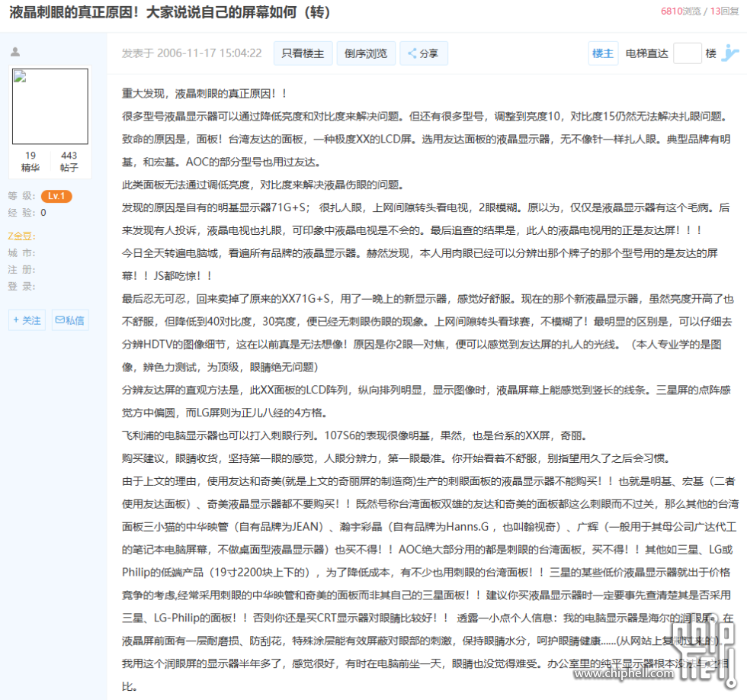Click the 楼主 badge
The height and width of the screenshot is (700, 747).
point(603,53)
